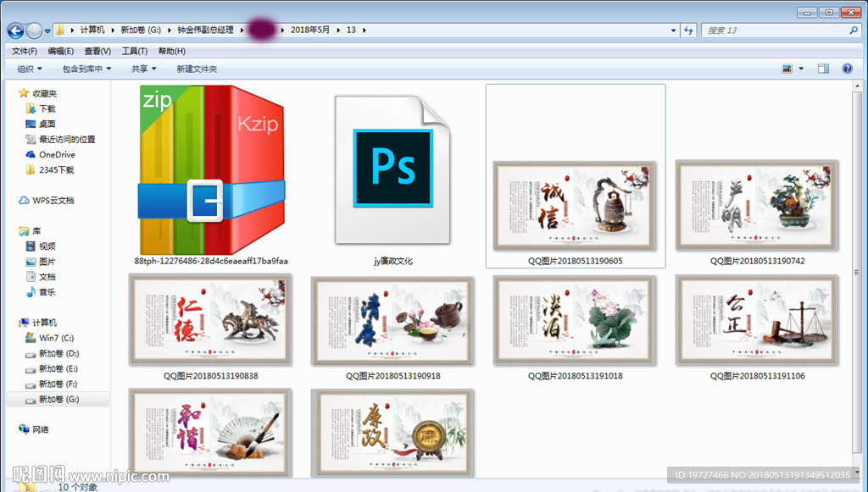Image resolution: width=868 pixels, height=492 pixels.
Task: Open the 编辑(E) menu
Action: tap(60, 51)
